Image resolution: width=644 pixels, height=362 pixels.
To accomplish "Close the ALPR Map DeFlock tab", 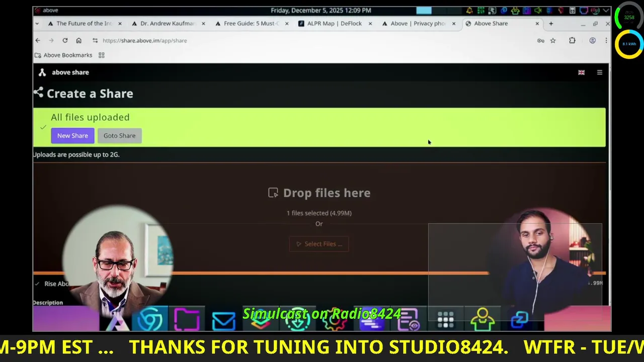I will pos(370,24).
